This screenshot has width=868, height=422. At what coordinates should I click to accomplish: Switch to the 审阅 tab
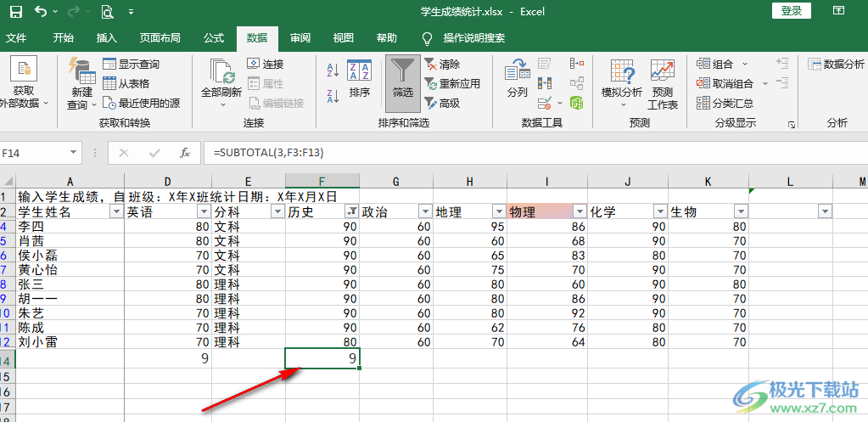click(300, 38)
